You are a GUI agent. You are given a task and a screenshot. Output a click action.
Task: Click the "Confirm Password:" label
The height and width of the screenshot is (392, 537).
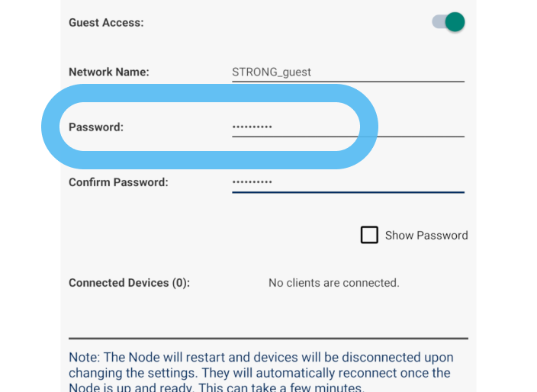(x=118, y=182)
